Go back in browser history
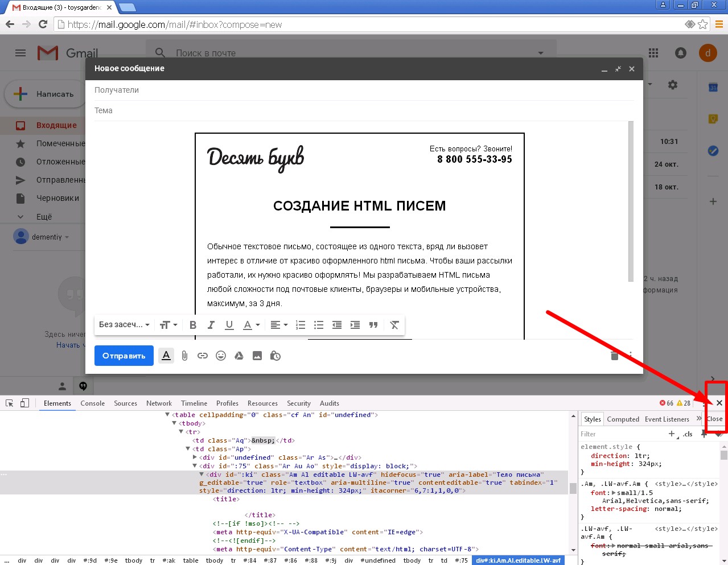 tap(10, 24)
